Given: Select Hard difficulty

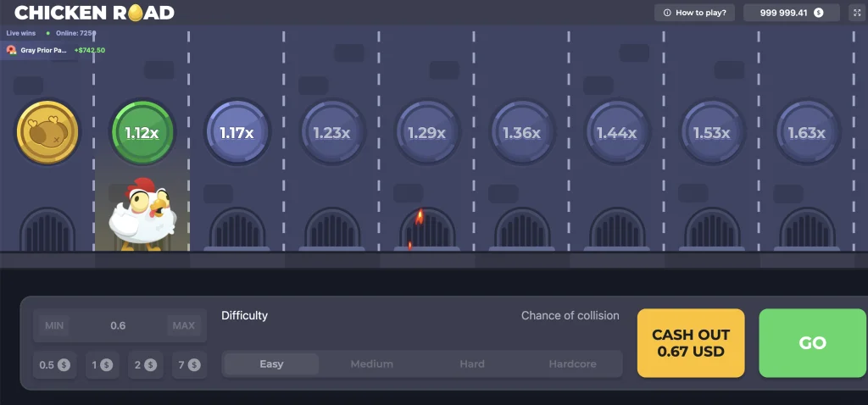Looking at the screenshot, I should point(472,364).
